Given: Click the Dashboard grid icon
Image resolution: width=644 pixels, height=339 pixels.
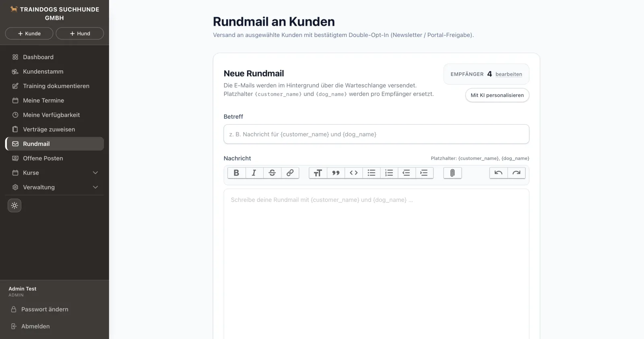Looking at the screenshot, I should [15, 57].
